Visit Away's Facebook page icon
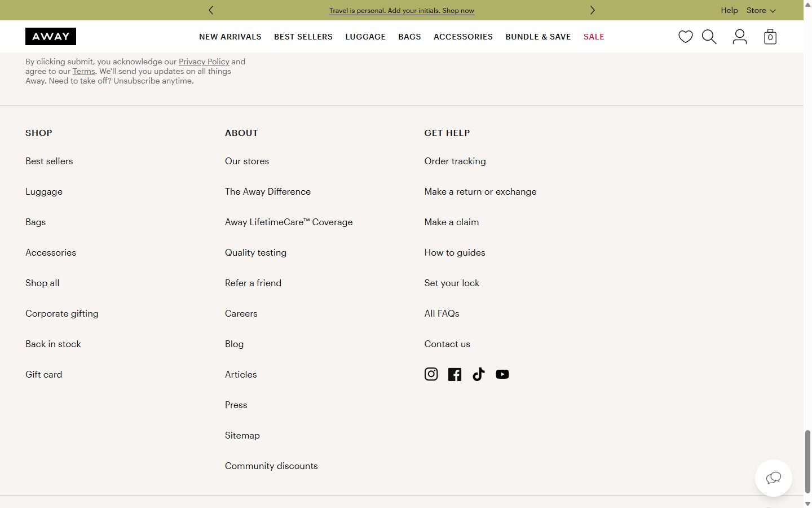812x508 pixels. coord(454,374)
